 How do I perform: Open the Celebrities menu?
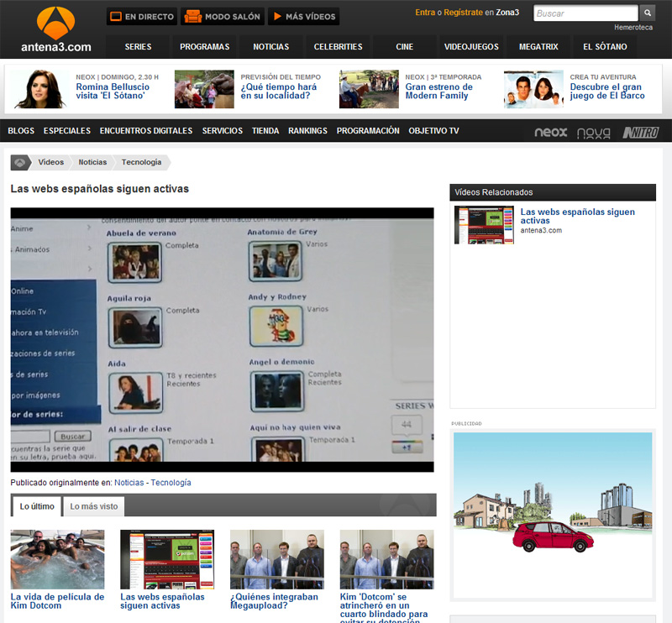pos(338,47)
